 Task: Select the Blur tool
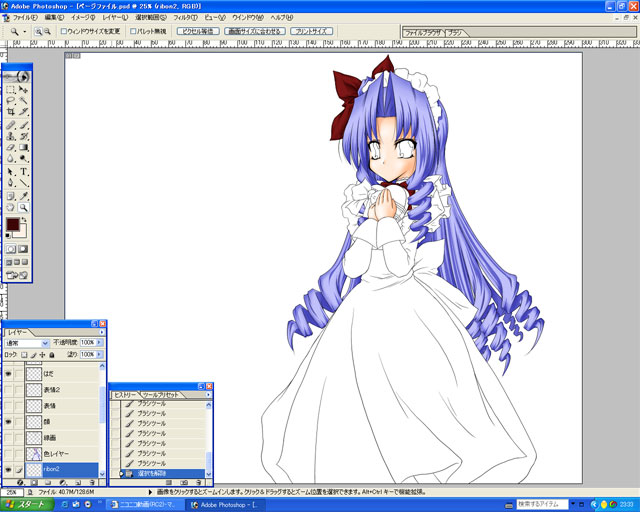point(11,158)
